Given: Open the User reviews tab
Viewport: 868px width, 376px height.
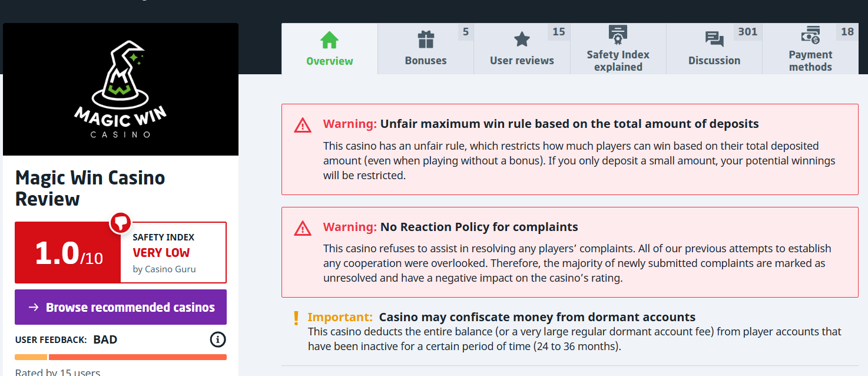Looking at the screenshot, I should coord(522,49).
